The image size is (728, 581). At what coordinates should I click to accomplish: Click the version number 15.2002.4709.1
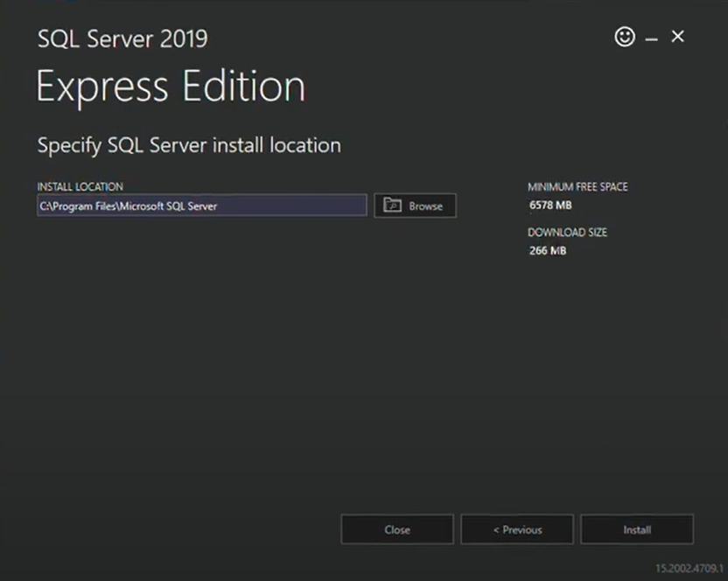coord(689,569)
